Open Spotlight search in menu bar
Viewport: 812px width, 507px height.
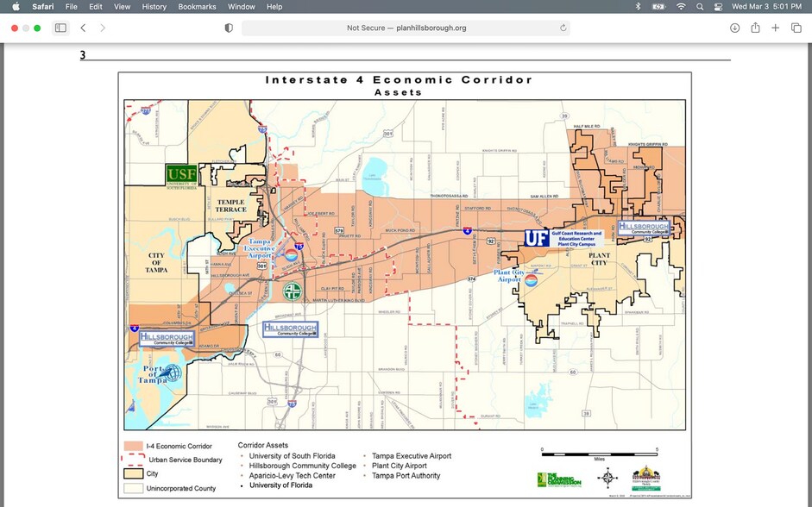click(700, 6)
